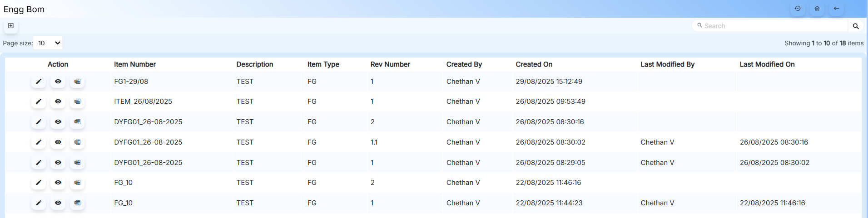The height and width of the screenshot is (218, 868).
Task: Open the list/details icon for ITEM_26/08/2025
Action: coord(78,102)
